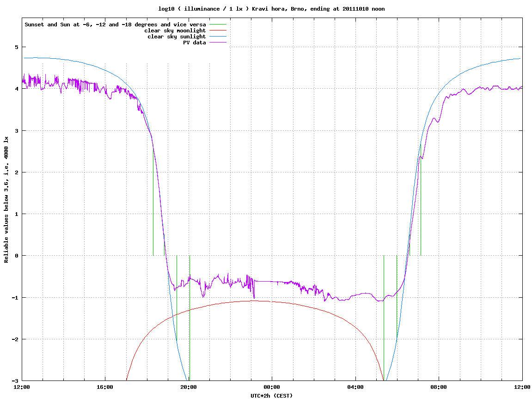The height and width of the screenshot is (399, 532).
Task: Select the legend entry 'PV data'
Action: [x=195, y=43]
